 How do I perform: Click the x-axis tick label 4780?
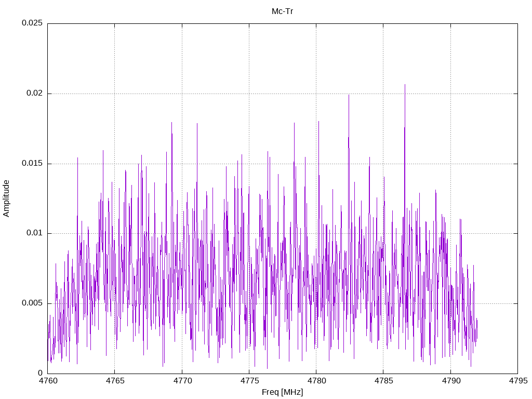coord(316,381)
